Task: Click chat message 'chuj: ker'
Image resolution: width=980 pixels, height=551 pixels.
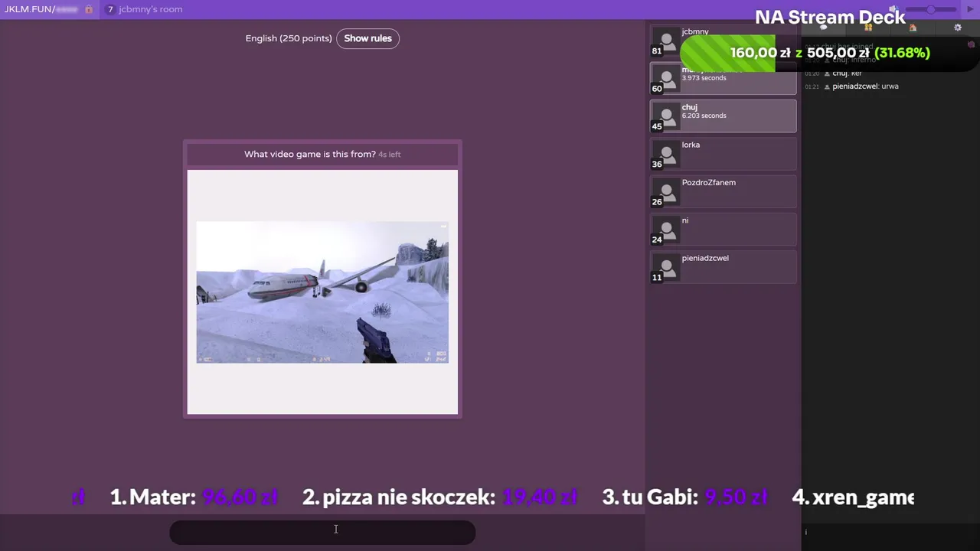Action: click(847, 73)
